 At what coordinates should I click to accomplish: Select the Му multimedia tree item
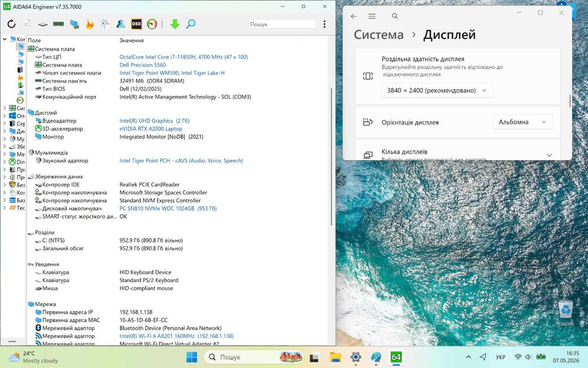[17, 139]
